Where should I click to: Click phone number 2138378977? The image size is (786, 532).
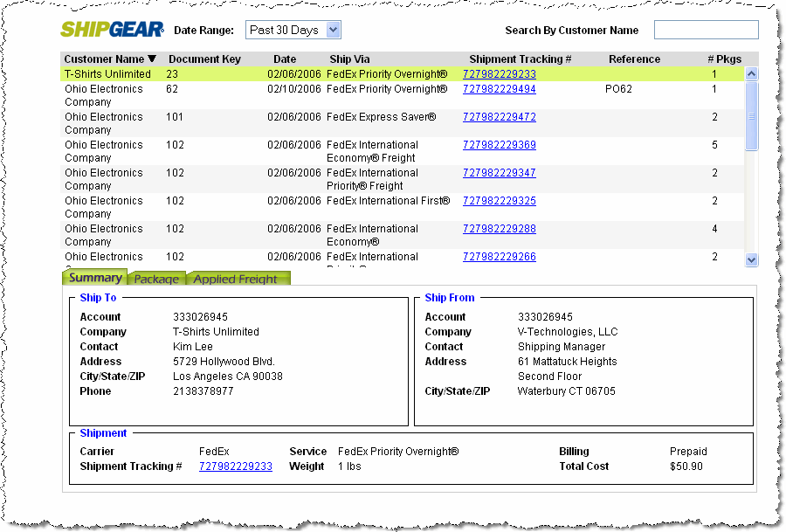click(203, 391)
